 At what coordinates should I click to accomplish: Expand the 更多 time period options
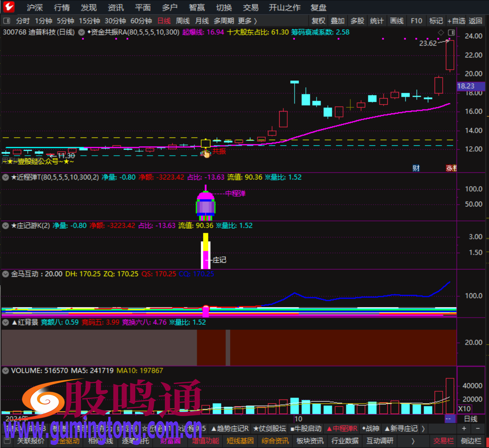click(247, 21)
